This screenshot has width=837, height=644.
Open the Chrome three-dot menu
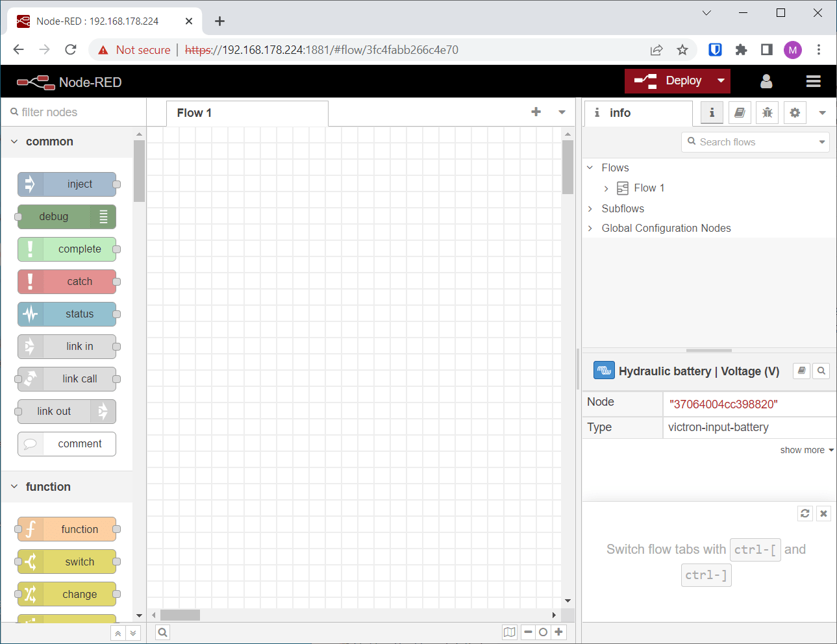coord(819,50)
